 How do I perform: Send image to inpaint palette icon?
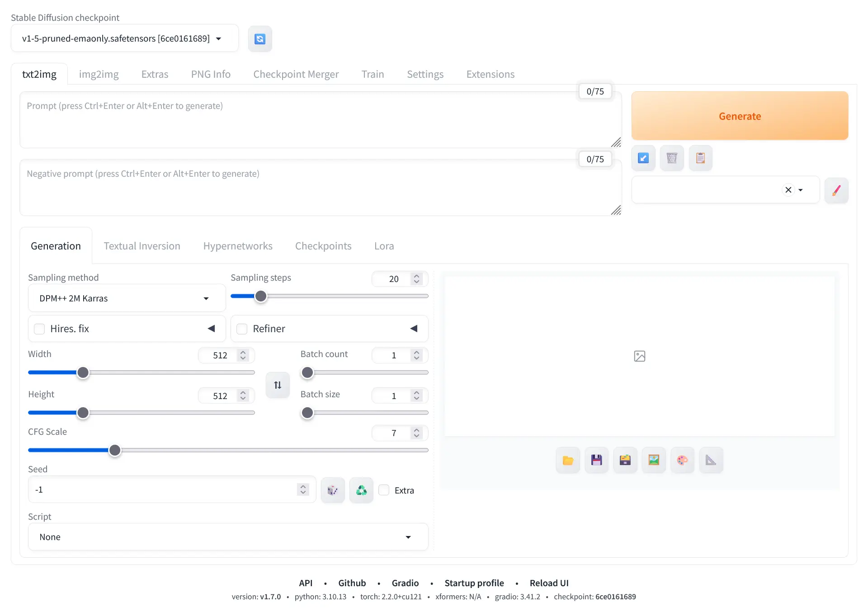click(683, 460)
